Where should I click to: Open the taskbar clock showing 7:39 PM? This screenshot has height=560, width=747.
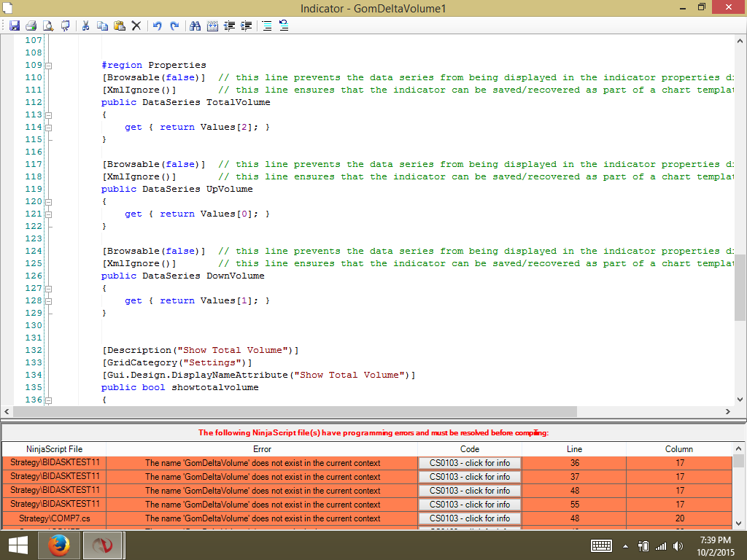coord(715,546)
